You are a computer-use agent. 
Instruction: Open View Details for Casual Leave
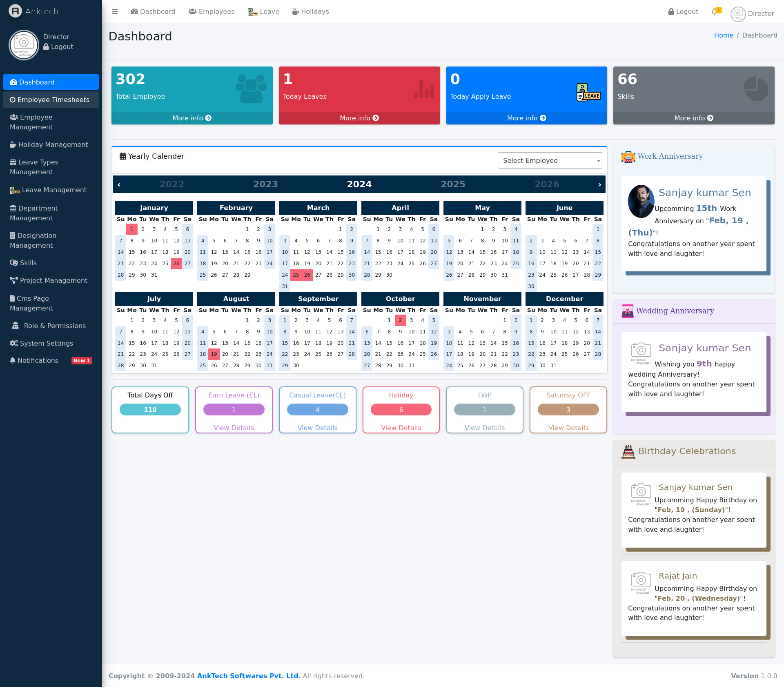point(317,428)
